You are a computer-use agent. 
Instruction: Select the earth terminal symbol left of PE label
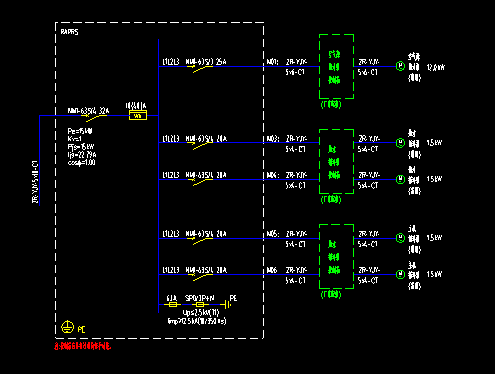tap(226, 304)
